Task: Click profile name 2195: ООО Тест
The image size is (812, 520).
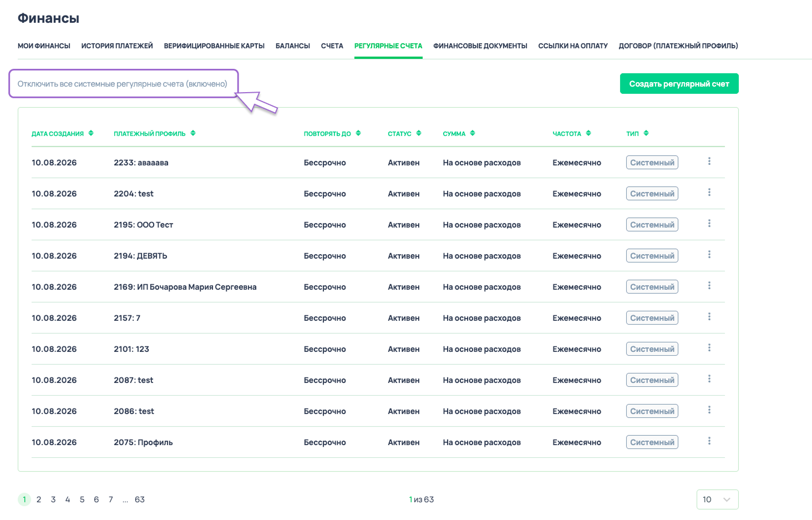Action: point(144,225)
